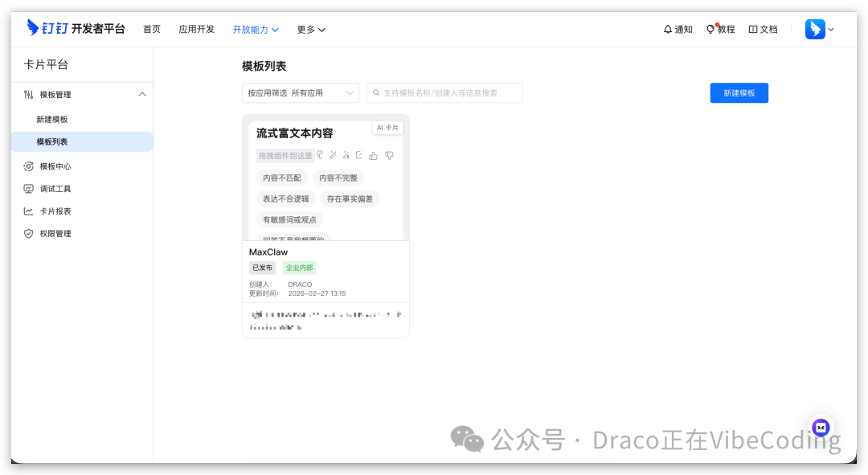Collapse the 模板管理 section chevron
The width and height of the screenshot is (868, 475).
click(x=141, y=93)
